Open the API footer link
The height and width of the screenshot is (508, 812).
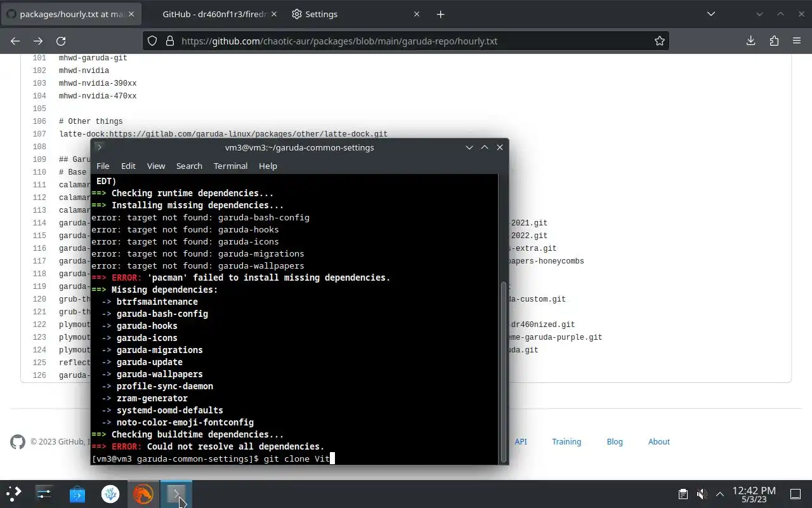click(521, 441)
